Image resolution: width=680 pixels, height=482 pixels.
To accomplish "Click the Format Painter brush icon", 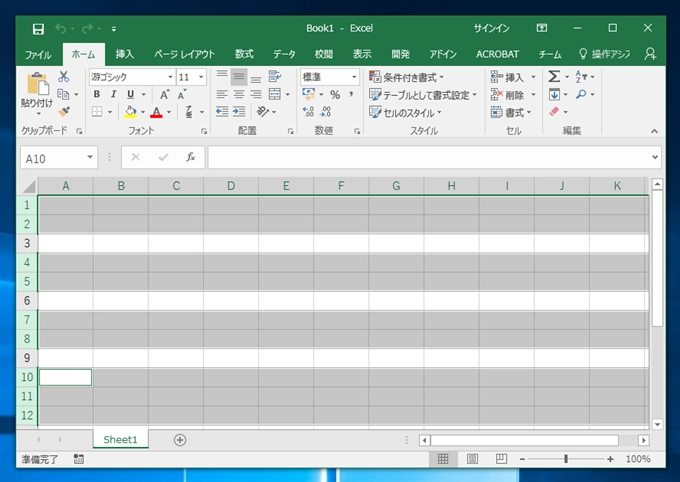I will (64, 111).
